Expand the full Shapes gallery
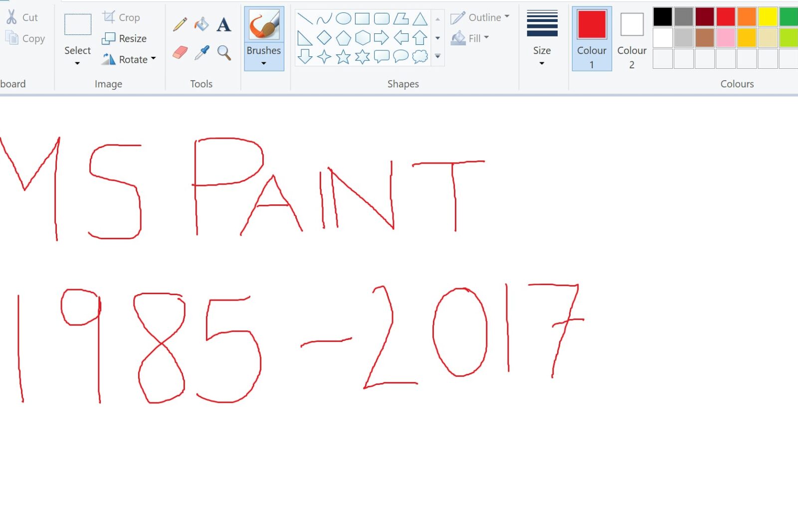The height and width of the screenshot is (532, 798). pyautogui.click(x=437, y=56)
